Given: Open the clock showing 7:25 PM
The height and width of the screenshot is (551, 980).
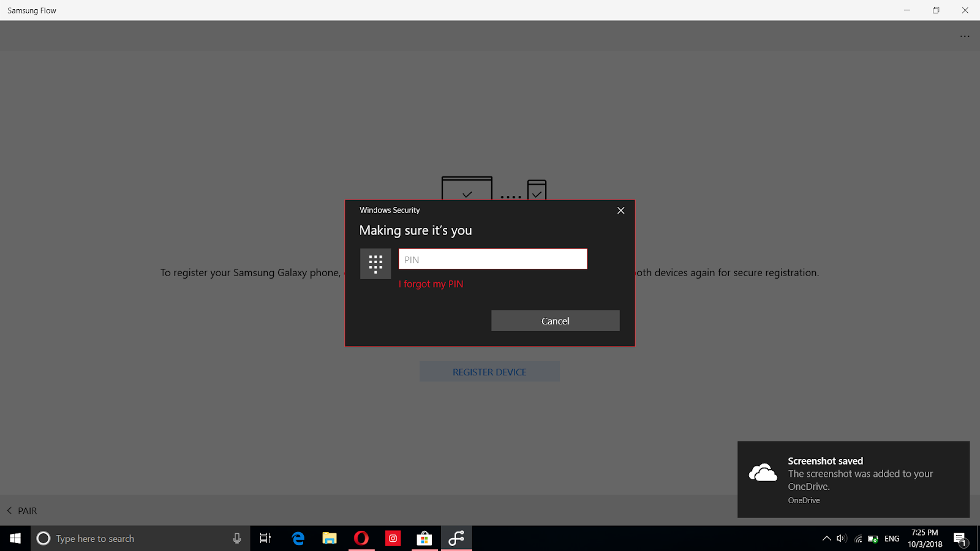Looking at the screenshot, I should (x=925, y=538).
